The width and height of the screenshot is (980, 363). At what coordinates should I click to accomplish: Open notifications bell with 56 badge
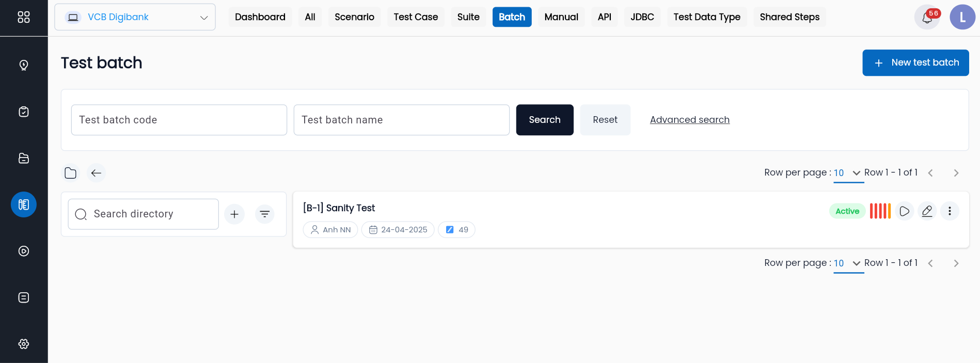click(x=927, y=18)
